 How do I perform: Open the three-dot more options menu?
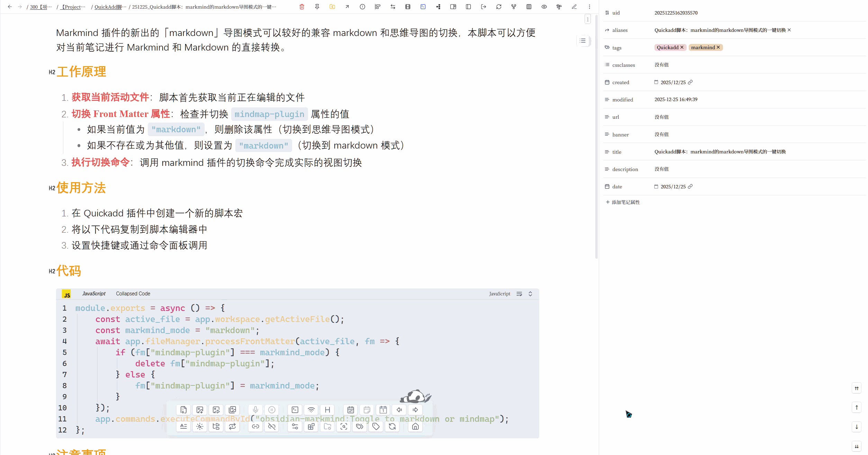(x=589, y=7)
